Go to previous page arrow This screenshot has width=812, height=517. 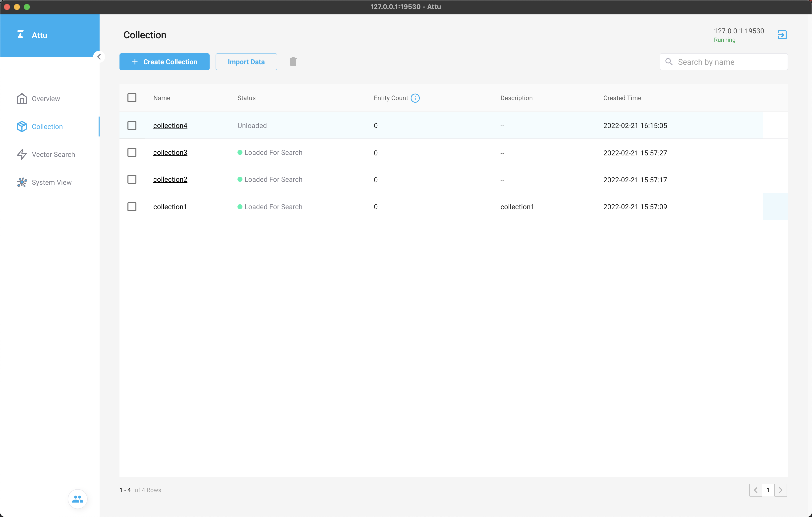[755, 490]
